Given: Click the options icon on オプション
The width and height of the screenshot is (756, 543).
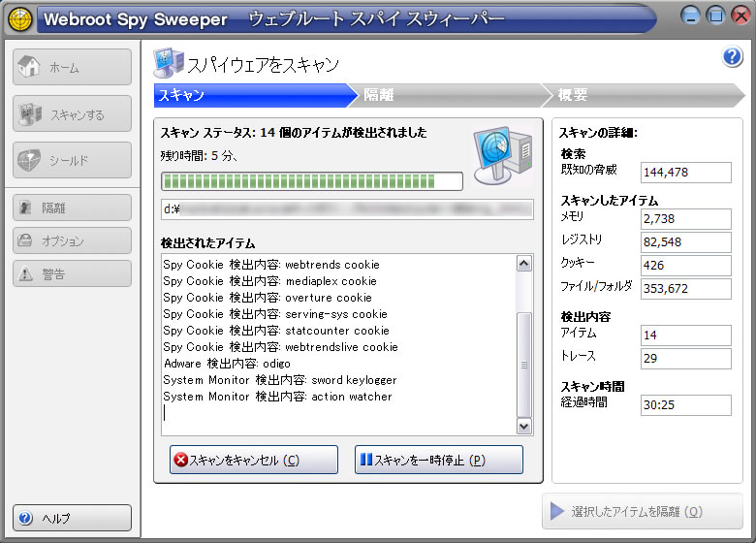Looking at the screenshot, I should coord(25,240).
